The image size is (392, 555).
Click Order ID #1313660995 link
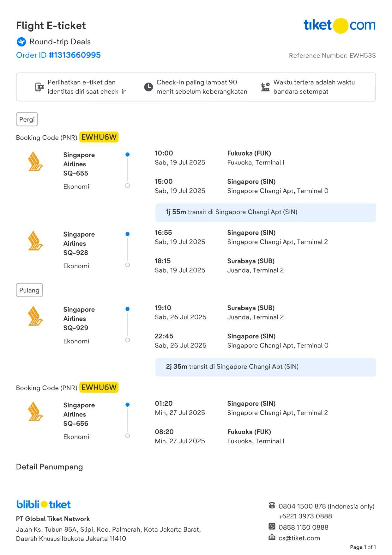[x=58, y=55]
